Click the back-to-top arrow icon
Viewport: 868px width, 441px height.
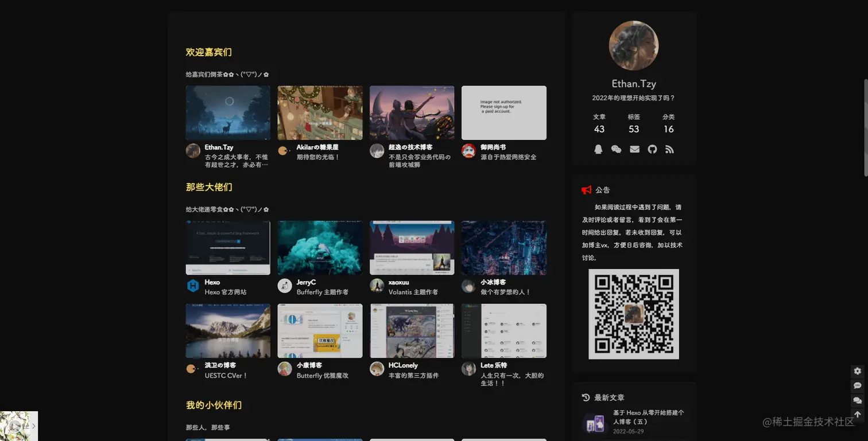pyautogui.click(x=858, y=414)
